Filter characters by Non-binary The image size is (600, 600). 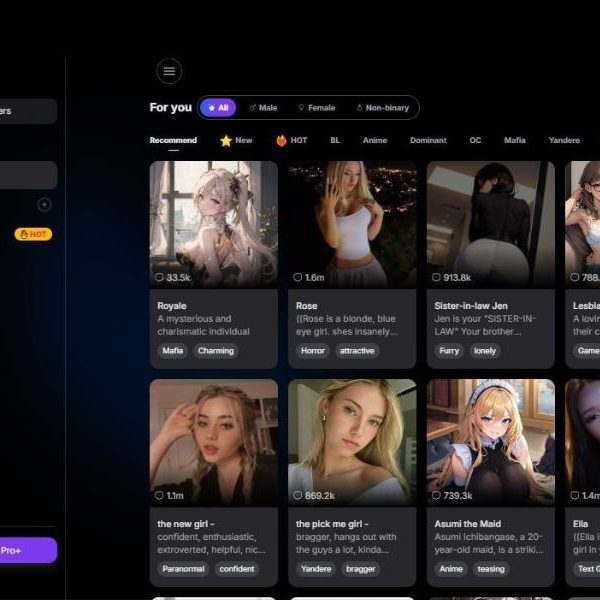point(382,107)
